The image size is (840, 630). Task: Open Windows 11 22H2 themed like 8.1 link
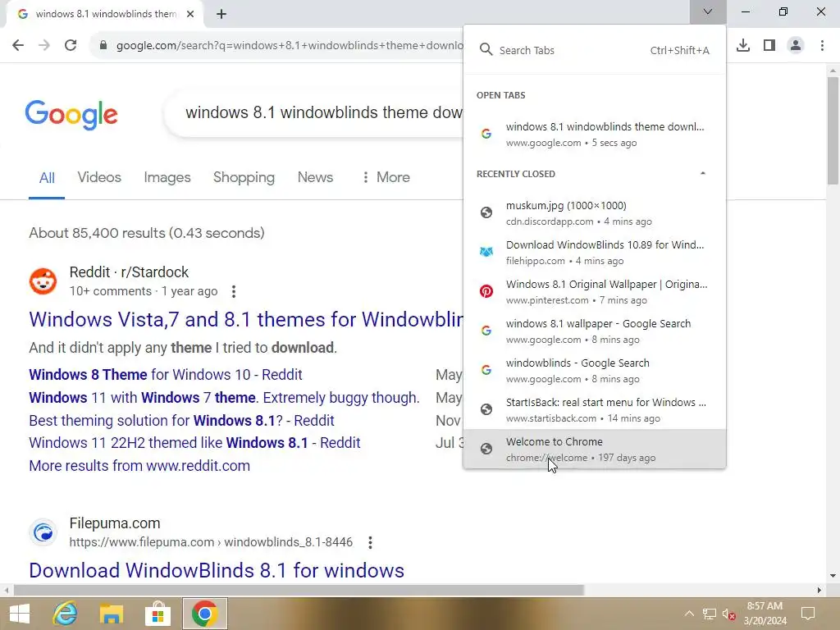tap(194, 443)
